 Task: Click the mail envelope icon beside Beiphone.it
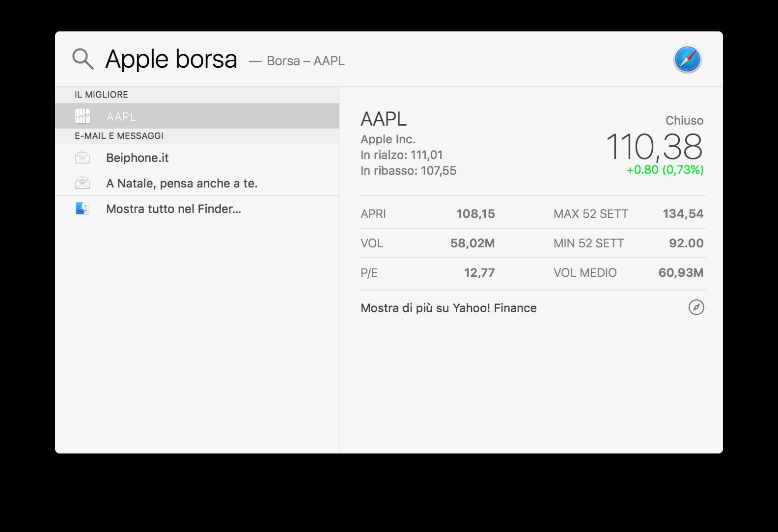click(x=83, y=158)
